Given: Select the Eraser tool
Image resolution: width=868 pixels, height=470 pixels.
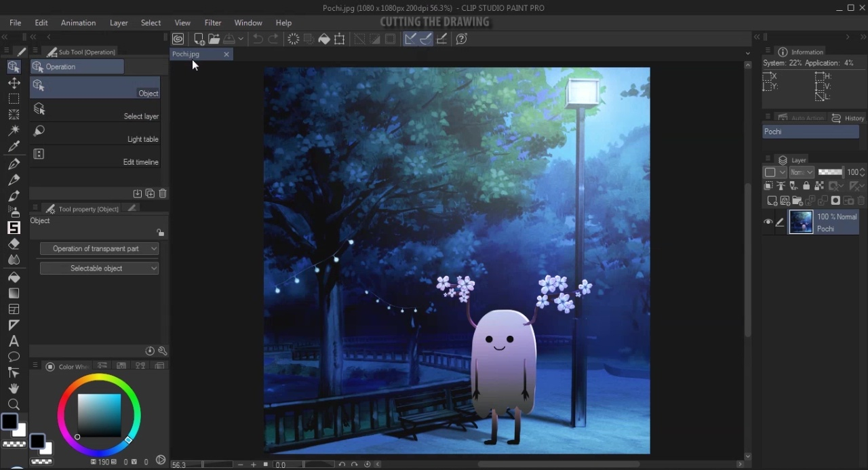Looking at the screenshot, I should pos(14,244).
